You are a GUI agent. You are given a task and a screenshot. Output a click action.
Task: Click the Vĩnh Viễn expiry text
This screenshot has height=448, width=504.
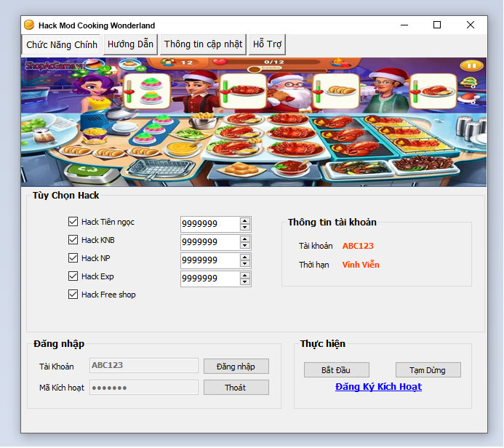click(361, 265)
